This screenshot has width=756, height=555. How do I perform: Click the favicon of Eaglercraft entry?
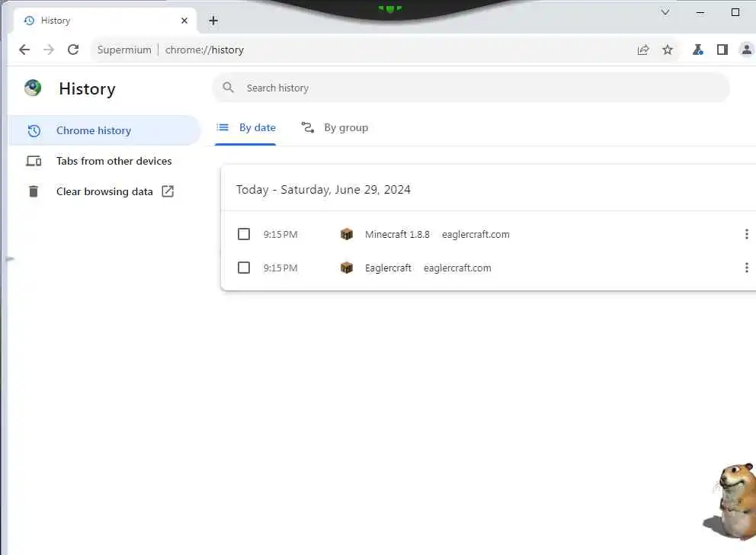pyautogui.click(x=347, y=268)
